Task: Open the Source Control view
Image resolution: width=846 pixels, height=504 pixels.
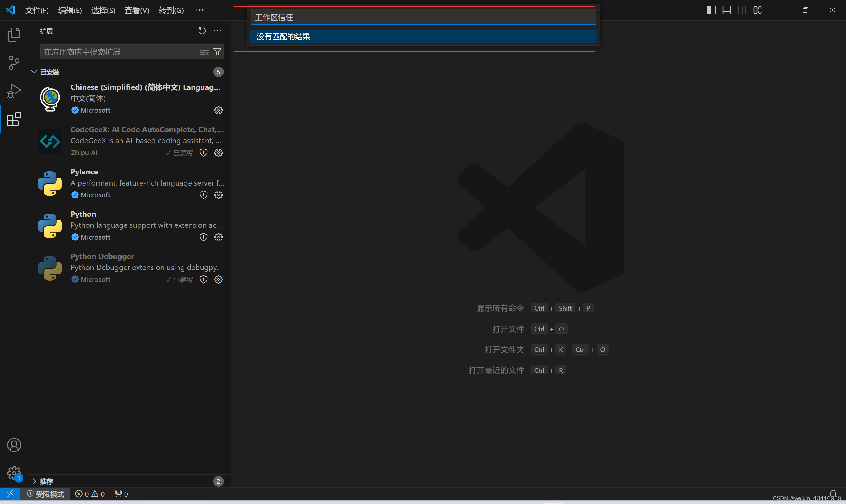Action: [x=14, y=63]
